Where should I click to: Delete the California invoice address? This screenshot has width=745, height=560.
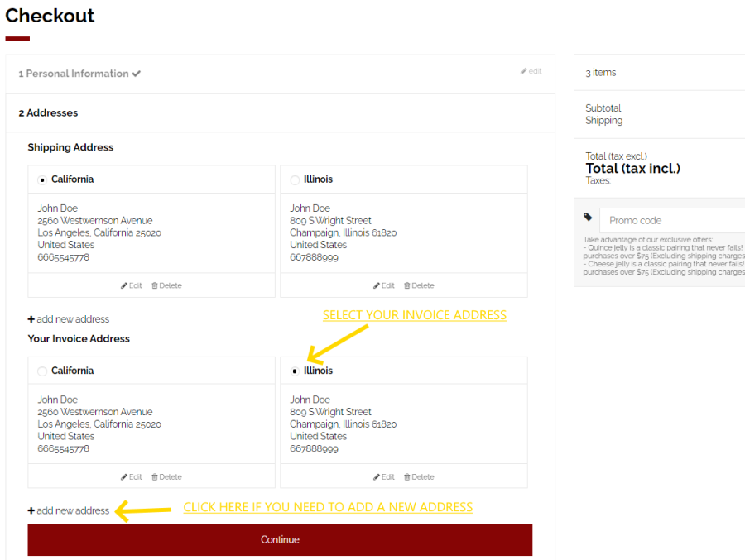click(x=166, y=476)
